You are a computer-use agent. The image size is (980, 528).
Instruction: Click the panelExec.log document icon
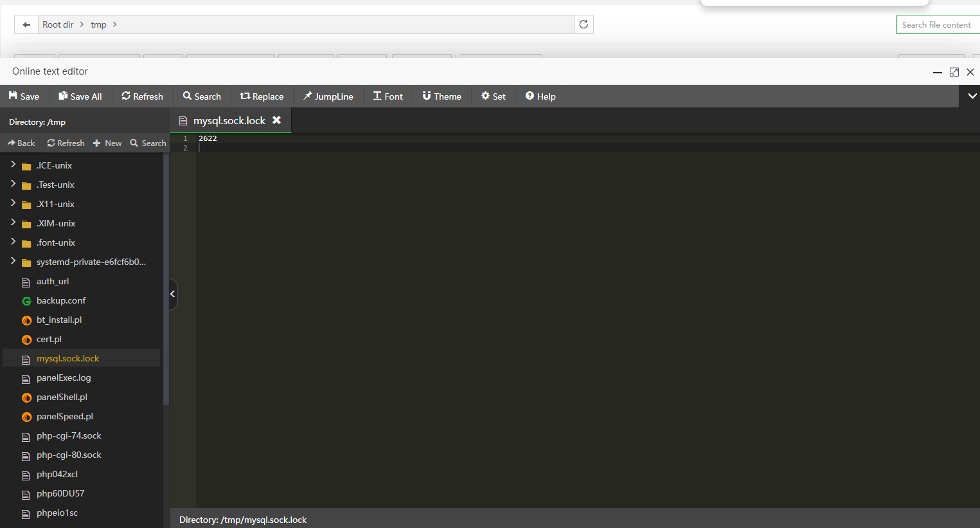tap(26, 379)
